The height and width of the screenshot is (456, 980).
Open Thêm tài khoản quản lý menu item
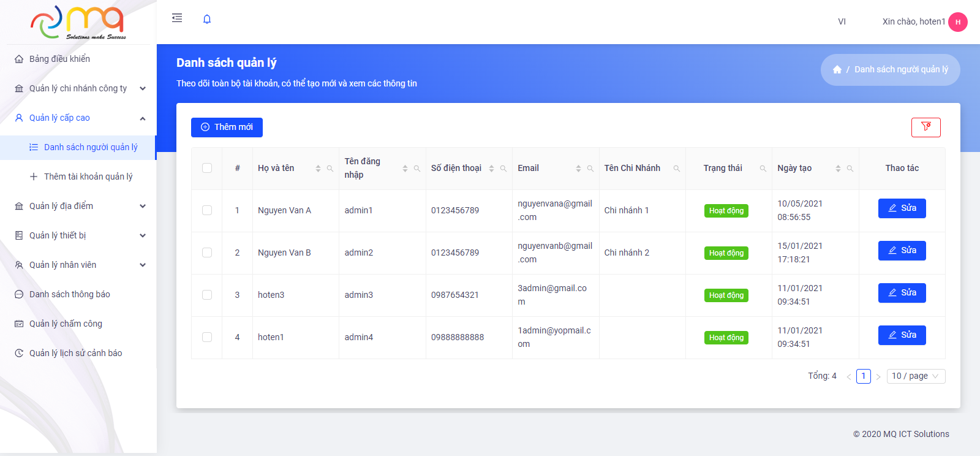tap(88, 177)
